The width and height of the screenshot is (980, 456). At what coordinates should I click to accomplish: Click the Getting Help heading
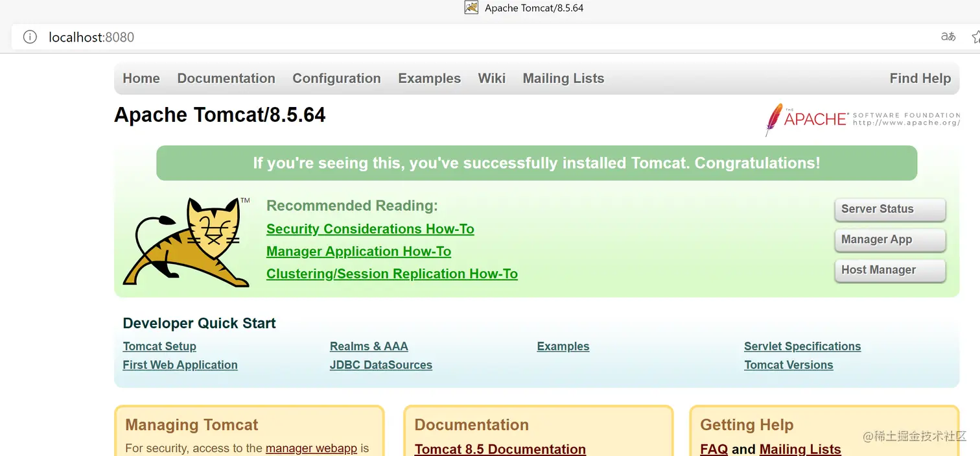click(747, 425)
